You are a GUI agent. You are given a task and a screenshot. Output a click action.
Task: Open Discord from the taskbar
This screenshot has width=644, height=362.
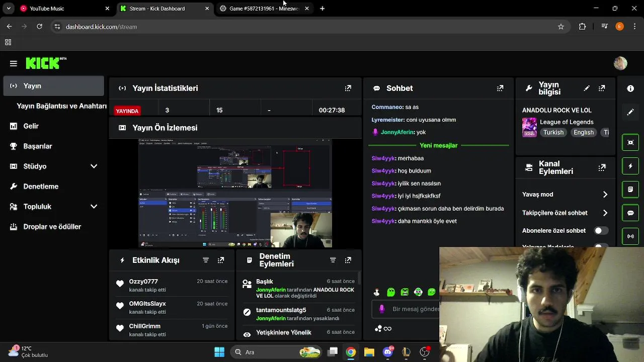[x=387, y=352]
